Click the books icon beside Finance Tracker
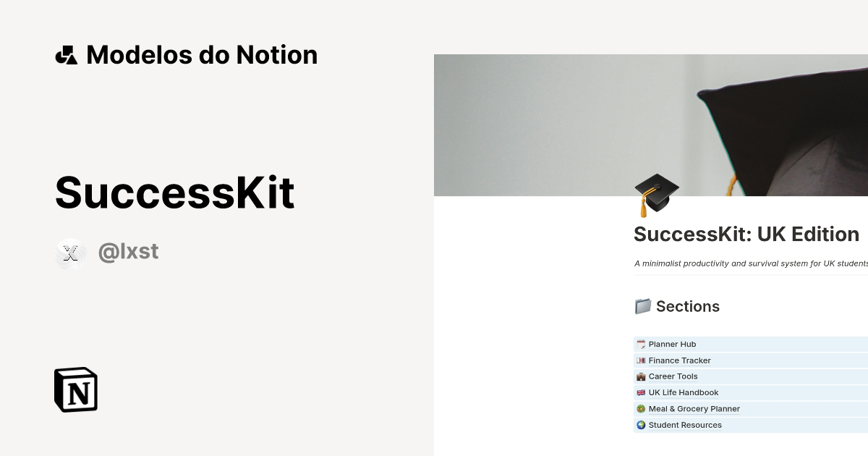Viewport: 868px width, 456px height. click(640, 360)
